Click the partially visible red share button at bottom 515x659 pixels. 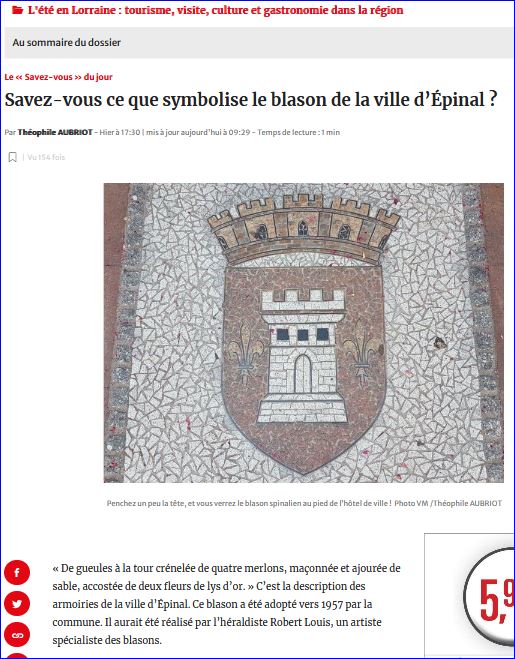pyautogui.click(x=17, y=656)
